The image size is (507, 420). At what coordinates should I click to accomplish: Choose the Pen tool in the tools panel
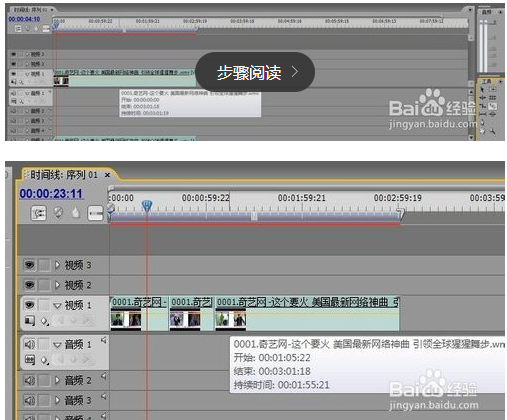coord(482,123)
